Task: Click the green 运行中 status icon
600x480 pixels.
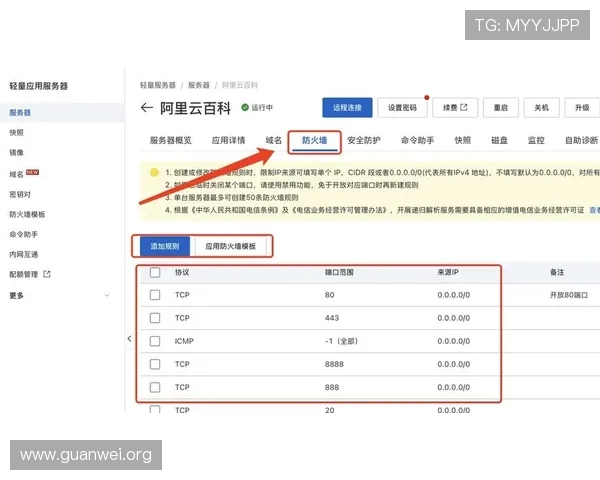Action: [245, 107]
